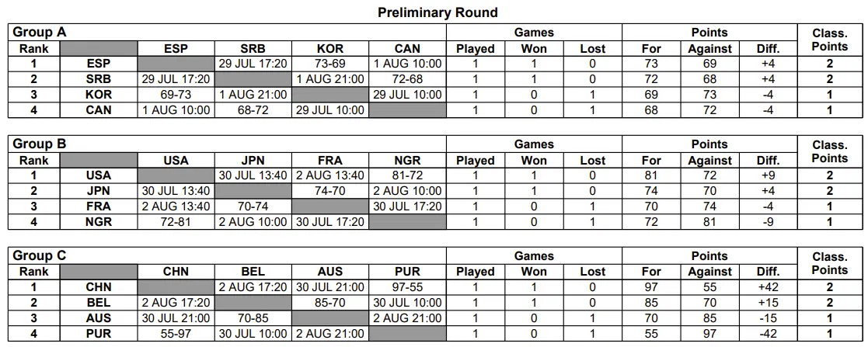Select the Group B header cell
The image size is (868, 347).
pyautogui.click(x=227, y=144)
